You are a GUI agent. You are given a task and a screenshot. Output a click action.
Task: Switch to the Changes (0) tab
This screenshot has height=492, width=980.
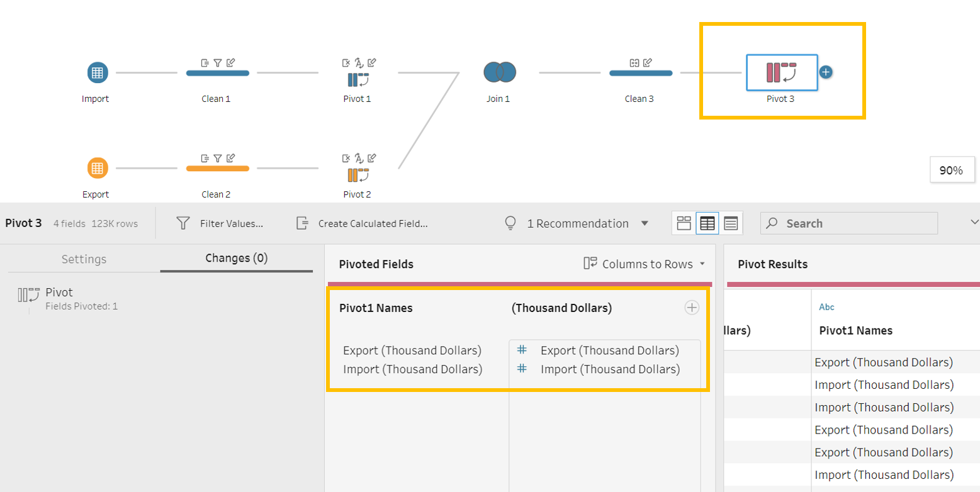236,258
